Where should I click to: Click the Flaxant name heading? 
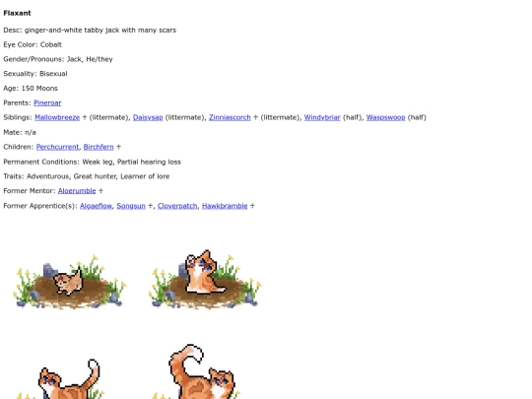pyautogui.click(x=17, y=13)
